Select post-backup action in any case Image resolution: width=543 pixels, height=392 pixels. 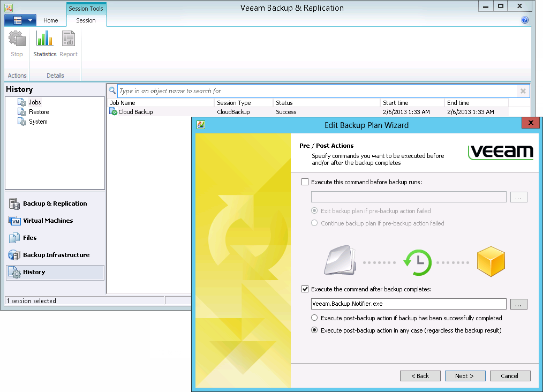[314, 330]
